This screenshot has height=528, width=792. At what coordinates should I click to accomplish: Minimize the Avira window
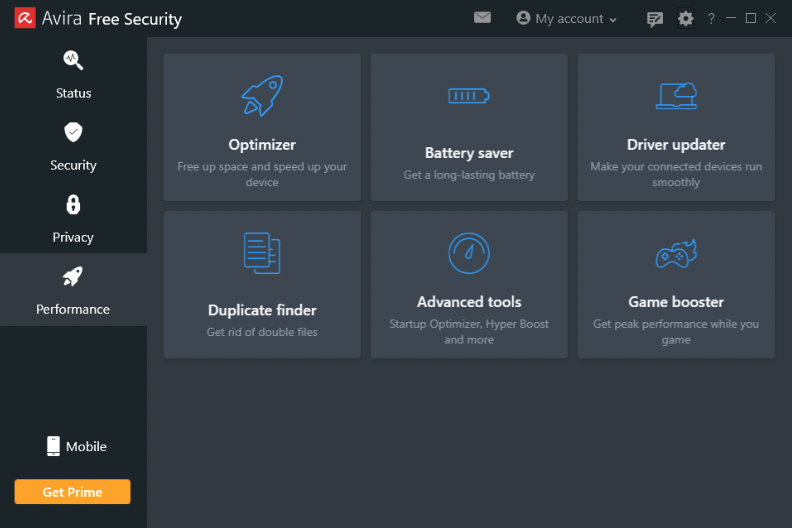click(731, 18)
